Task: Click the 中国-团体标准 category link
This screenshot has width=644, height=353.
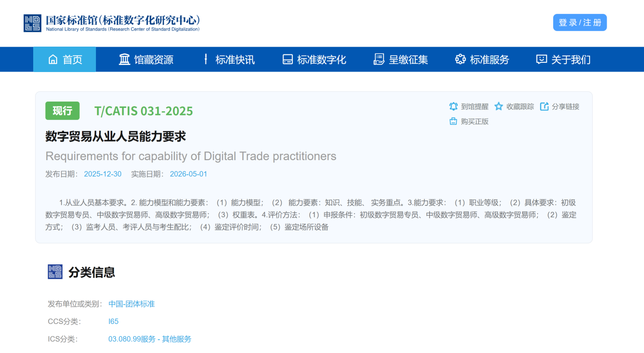Action: [x=132, y=304]
